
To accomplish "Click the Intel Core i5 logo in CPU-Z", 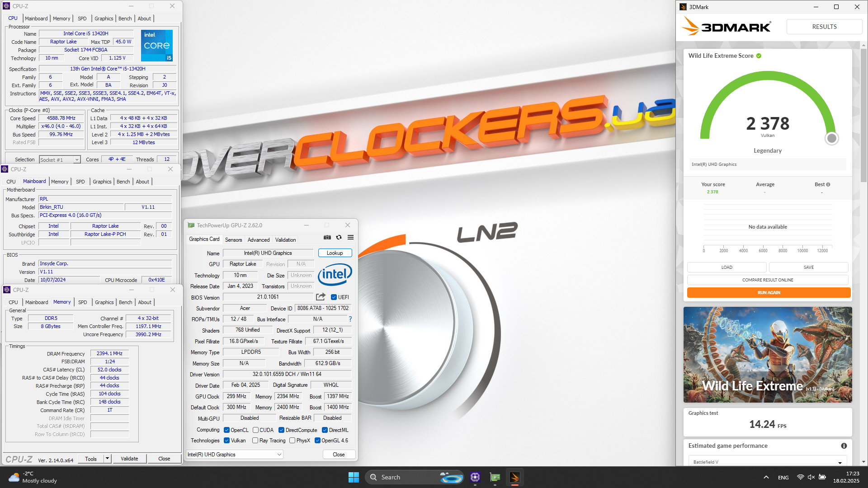I will (157, 46).
